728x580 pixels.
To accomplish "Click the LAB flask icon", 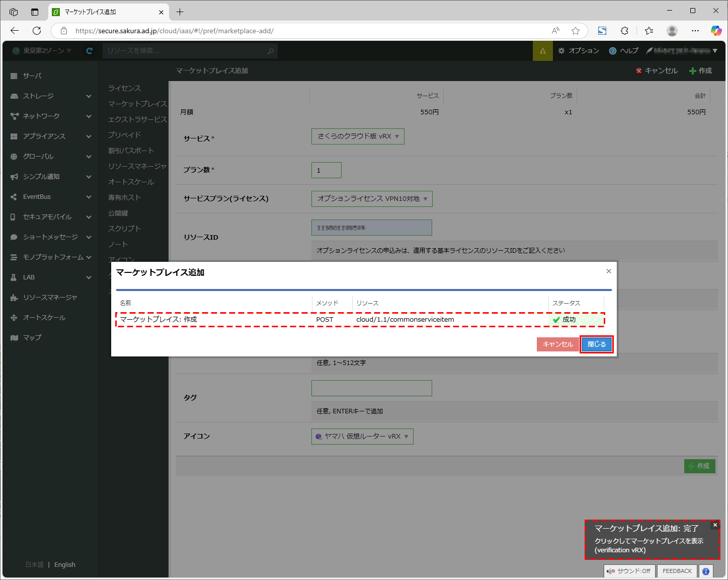I will (14, 277).
